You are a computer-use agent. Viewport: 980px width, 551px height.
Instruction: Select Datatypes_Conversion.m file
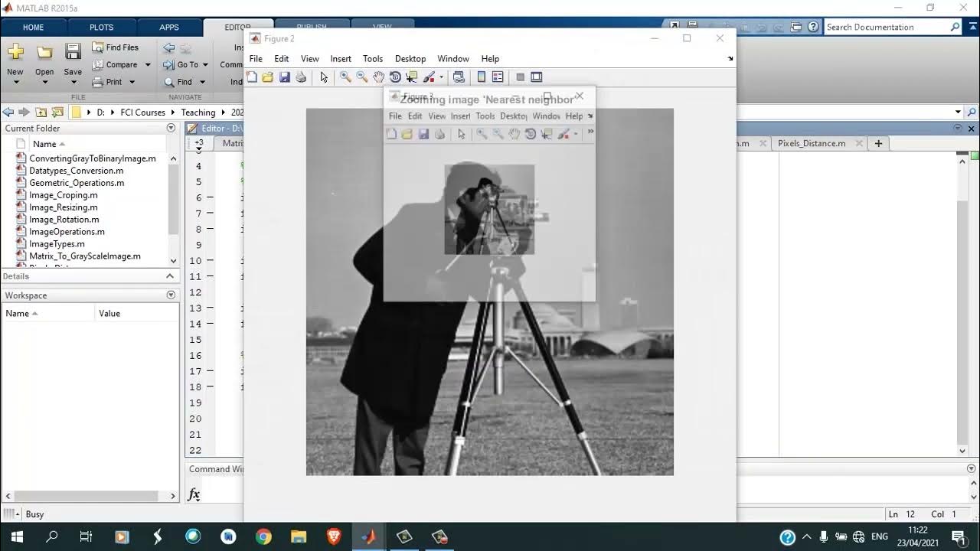(76, 171)
